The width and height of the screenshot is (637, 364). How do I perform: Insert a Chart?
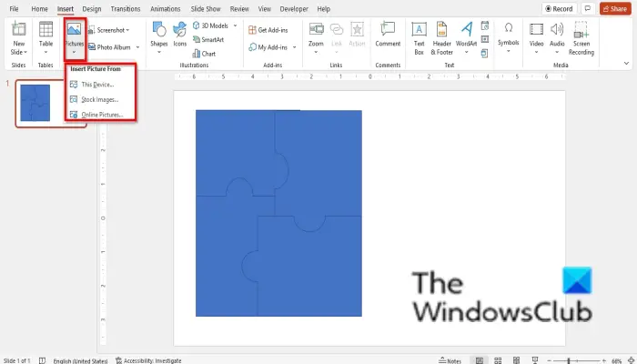coord(204,54)
